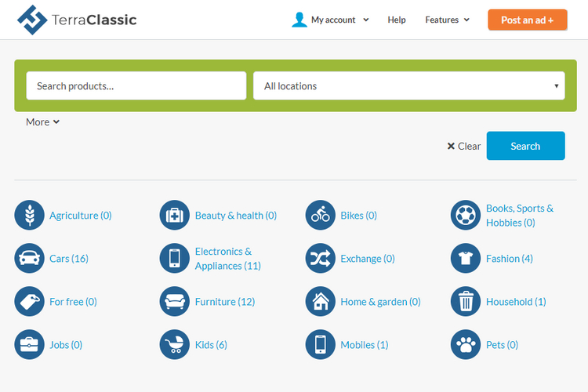Image resolution: width=588 pixels, height=392 pixels.
Task: Click the Kids baby stroller icon
Action: (174, 344)
